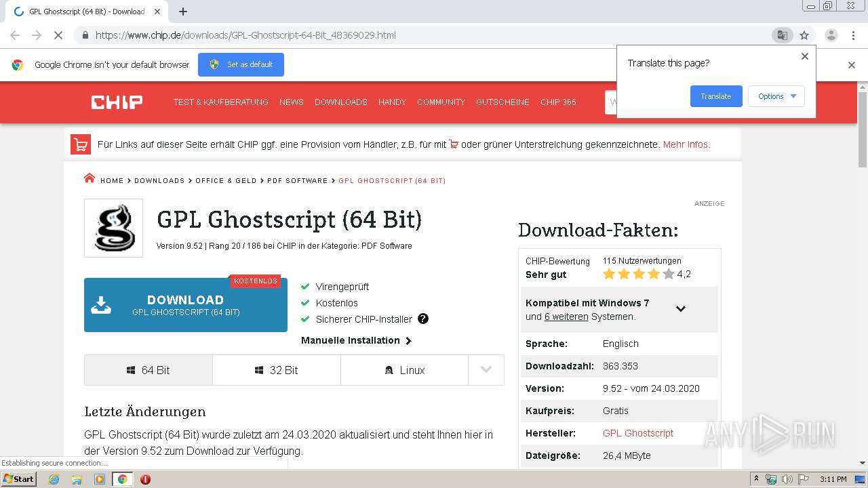Image resolution: width=868 pixels, height=488 pixels.
Task: Go to DOWNLOADS breadcrumb
Action: [x=159, y=181]
